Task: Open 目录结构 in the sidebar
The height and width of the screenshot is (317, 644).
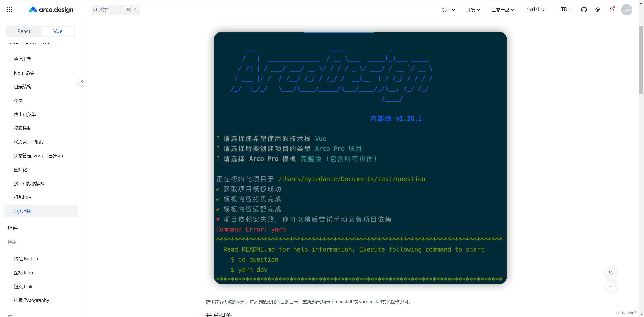Action: point(41,87)
